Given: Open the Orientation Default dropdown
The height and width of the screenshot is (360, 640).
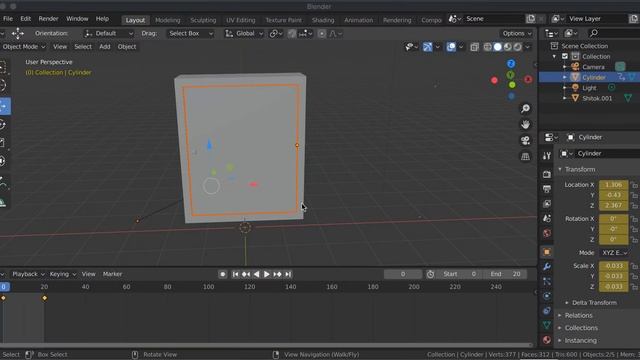Looking at the screenshot, I should coord(109,33).
